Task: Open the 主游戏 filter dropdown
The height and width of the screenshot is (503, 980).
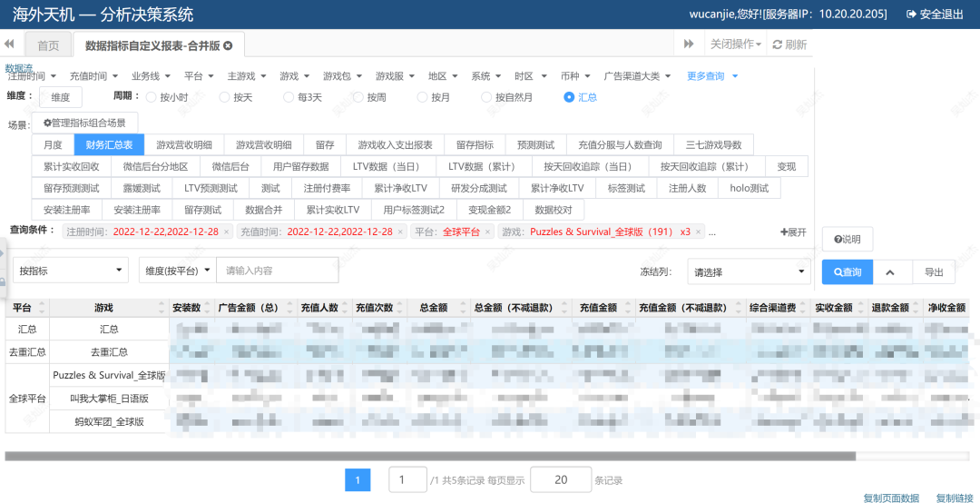Action: point(247,76)
